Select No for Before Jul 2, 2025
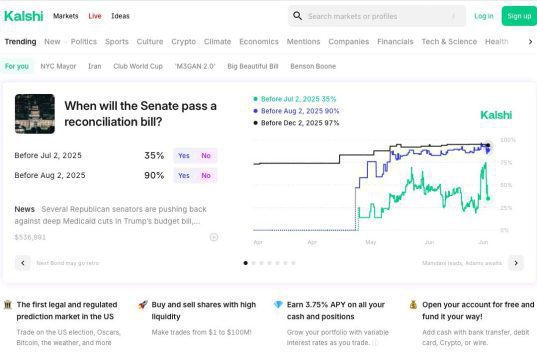 tap(206, 156)
